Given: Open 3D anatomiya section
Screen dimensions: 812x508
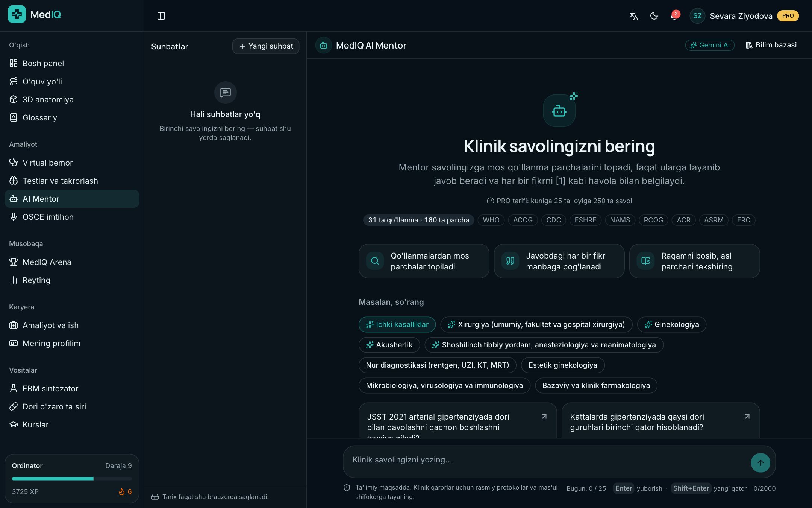Looking at the screenshot, I should click(72, 99).
